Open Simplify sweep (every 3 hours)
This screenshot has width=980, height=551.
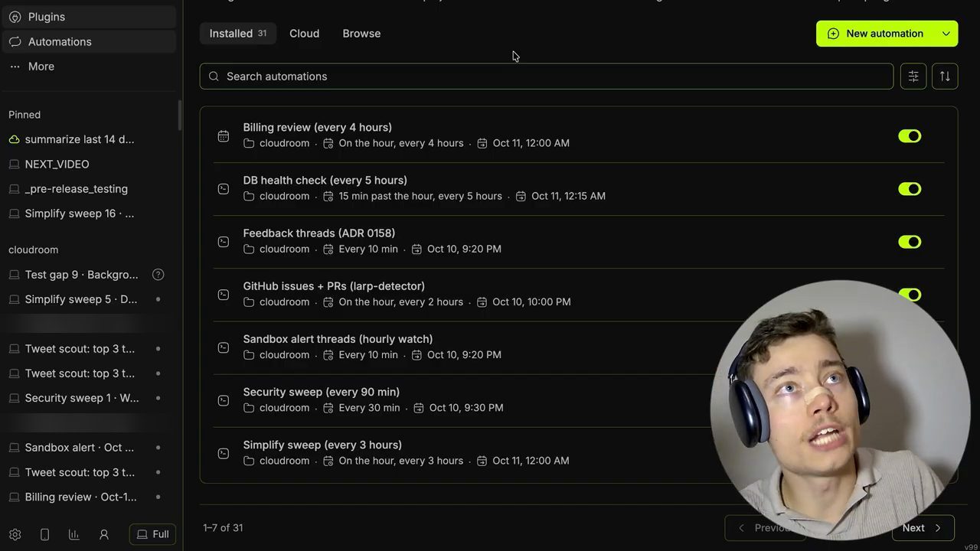[322, 445]
